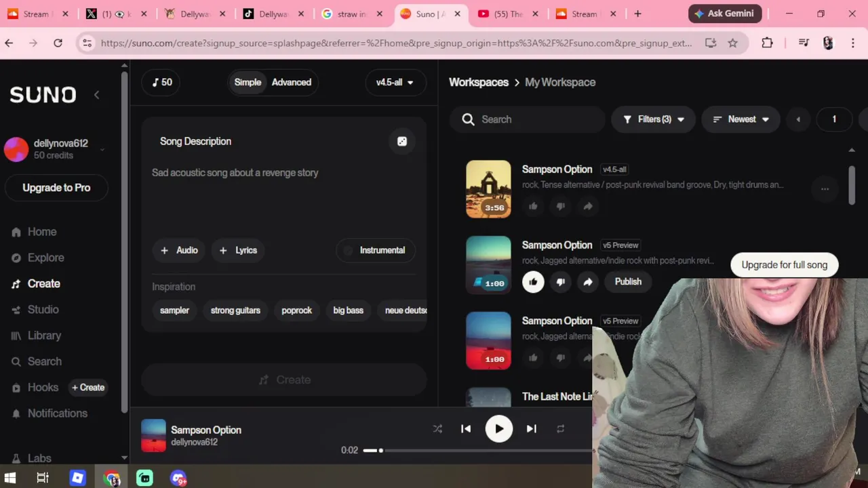Add Lyrics with the + Lyrics button
The width and height of the screenshot is (868, 488).
tap(238, 250)
